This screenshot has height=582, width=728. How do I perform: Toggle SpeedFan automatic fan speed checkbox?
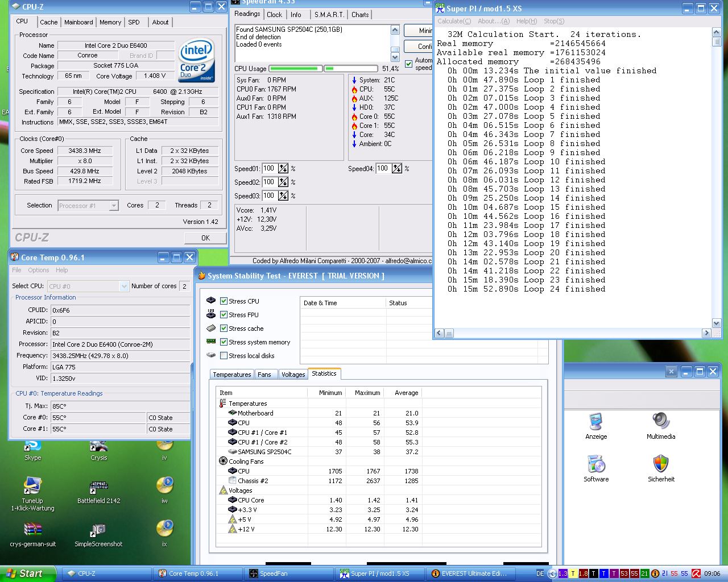click(x=408, y=64)
